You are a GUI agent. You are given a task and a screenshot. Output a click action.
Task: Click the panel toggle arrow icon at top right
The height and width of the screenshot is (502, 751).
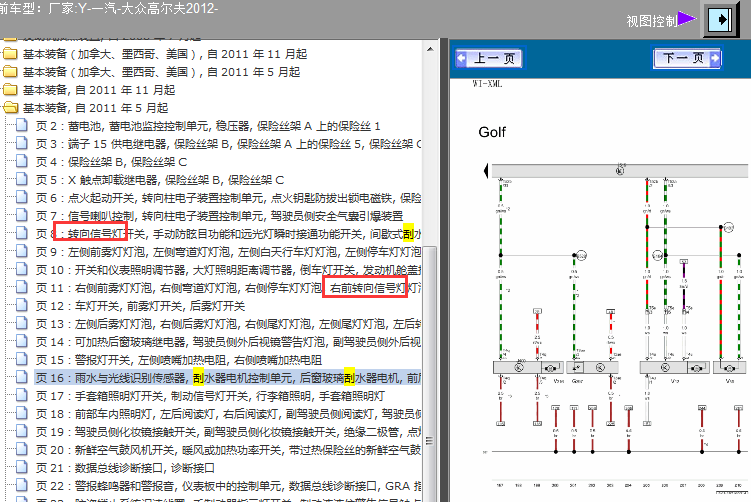[720, 20]
